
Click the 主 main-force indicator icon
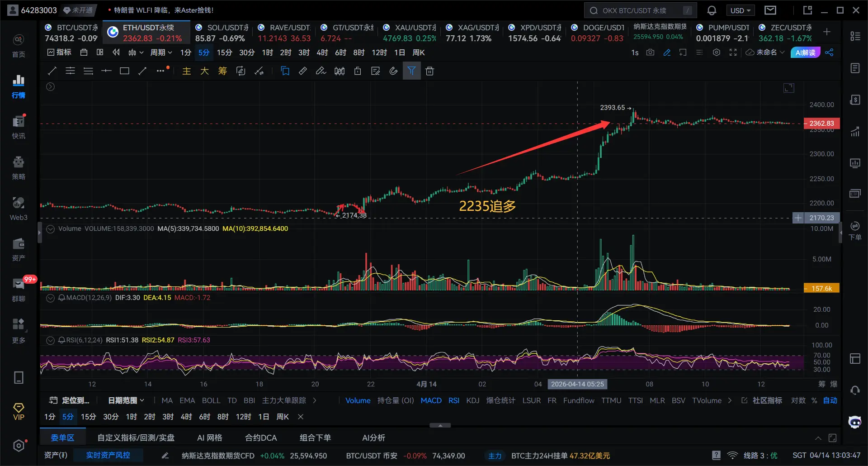click(186, 71)
